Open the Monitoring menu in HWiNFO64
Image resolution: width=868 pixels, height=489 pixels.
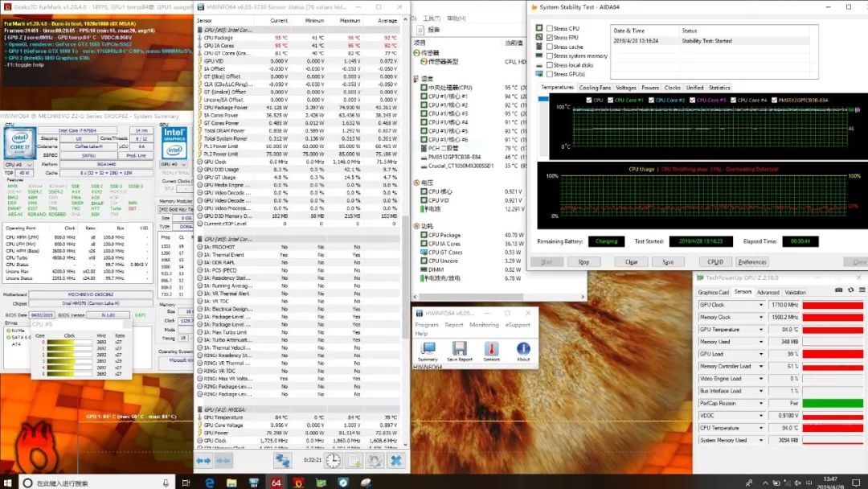484,325
